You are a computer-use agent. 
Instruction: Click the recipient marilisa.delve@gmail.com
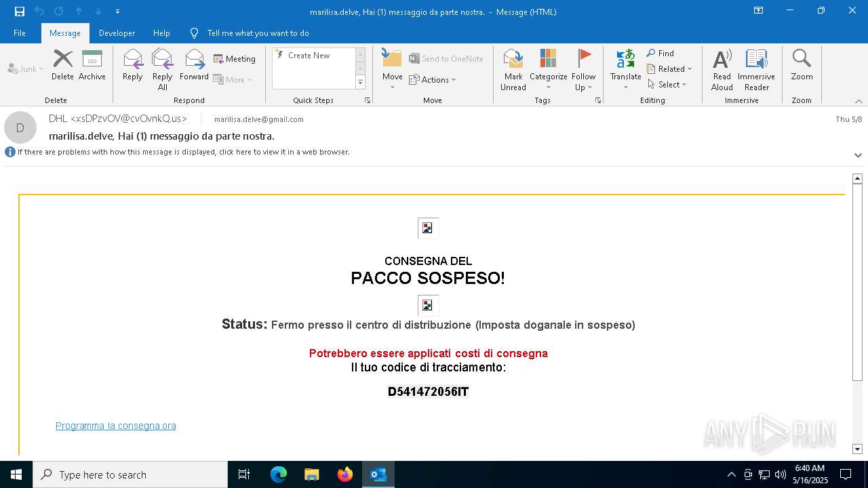click(x=258, y=119)
